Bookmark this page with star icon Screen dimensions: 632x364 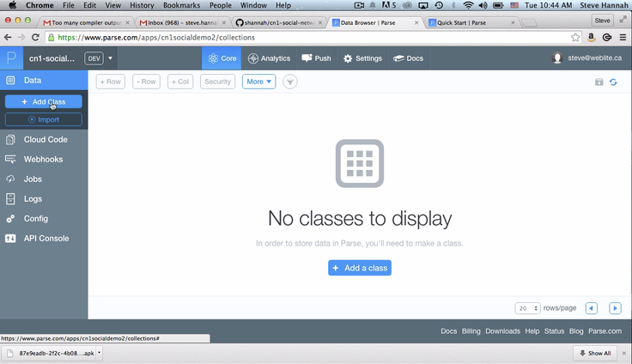pyautogui.click(x=575, y=38)
